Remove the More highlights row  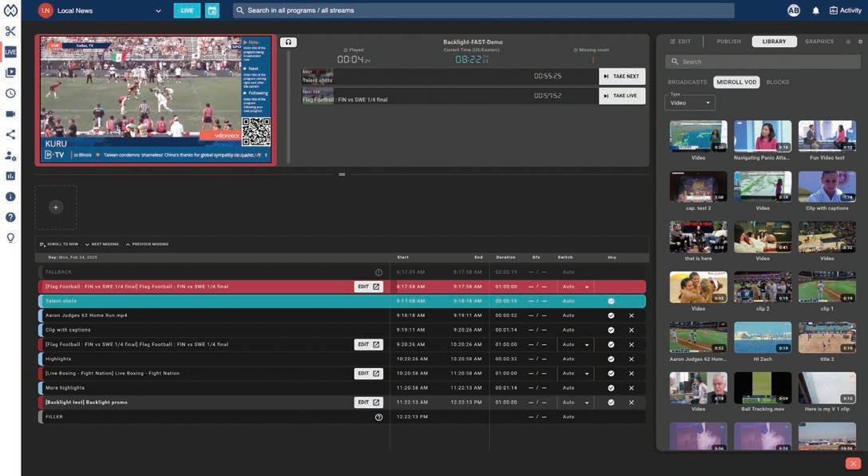pyautogui.click(x=631, y=388)
